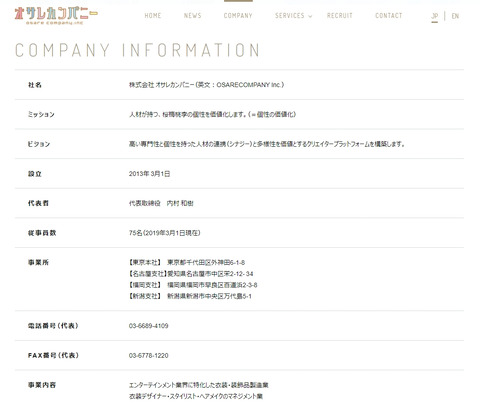Select the 電話番号(代表) row label
The width and height of the screenshot is (480, 403).
click(x=53, y=326)
